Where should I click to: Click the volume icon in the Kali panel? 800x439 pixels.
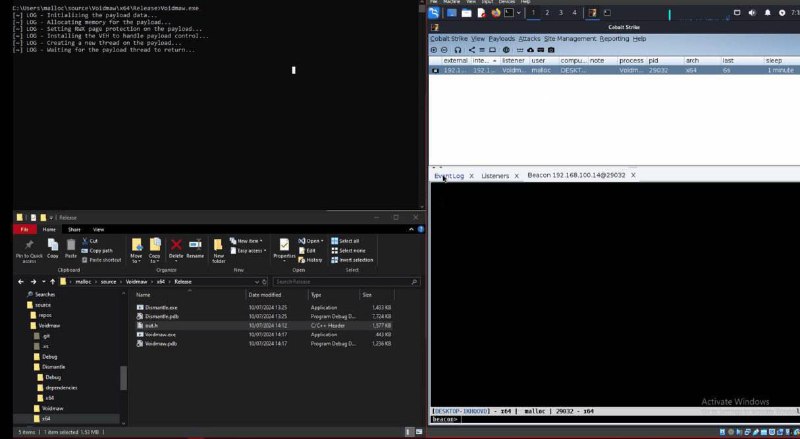[x=752, y=13]
